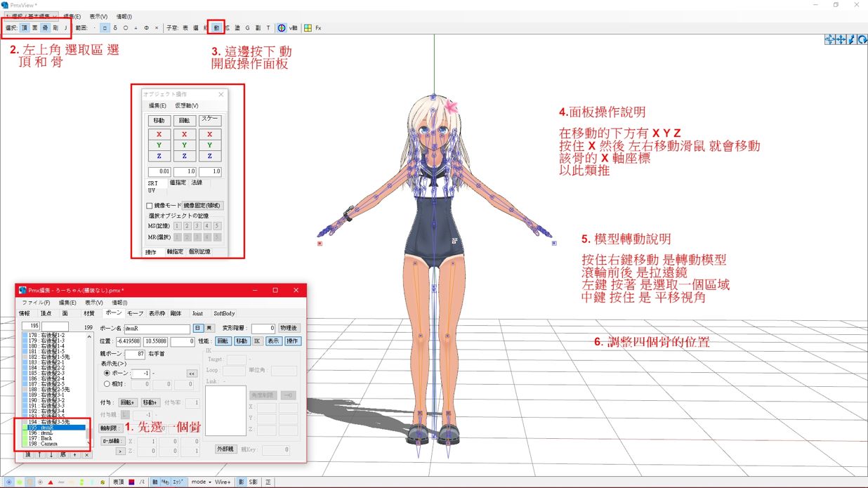Switch to the 材質 tab in Pmx editor
Screen dimensions: 868x488
(89, 313)
